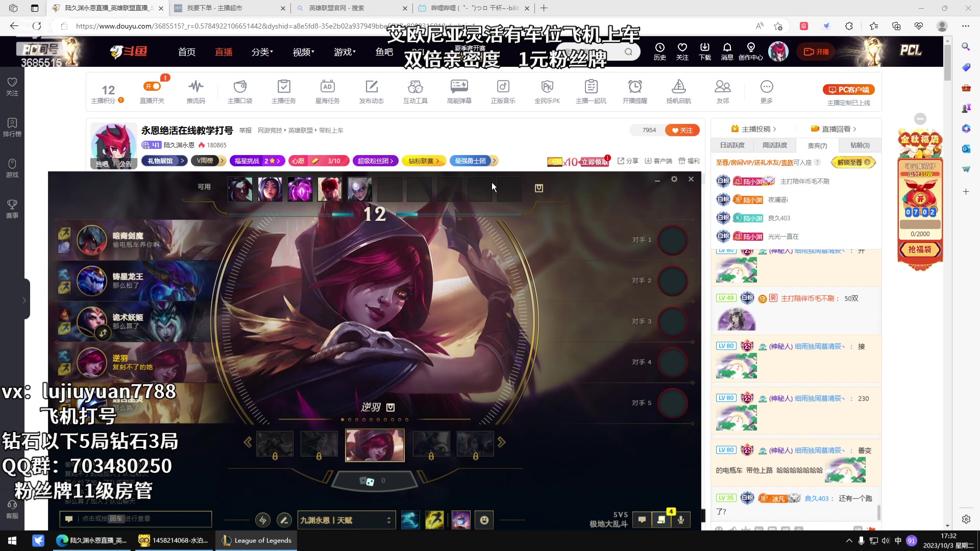Image resolution: width=980 pixels, height=551 pixels.
Task: Go to the 直播 menu item
Action: [224, 52]
